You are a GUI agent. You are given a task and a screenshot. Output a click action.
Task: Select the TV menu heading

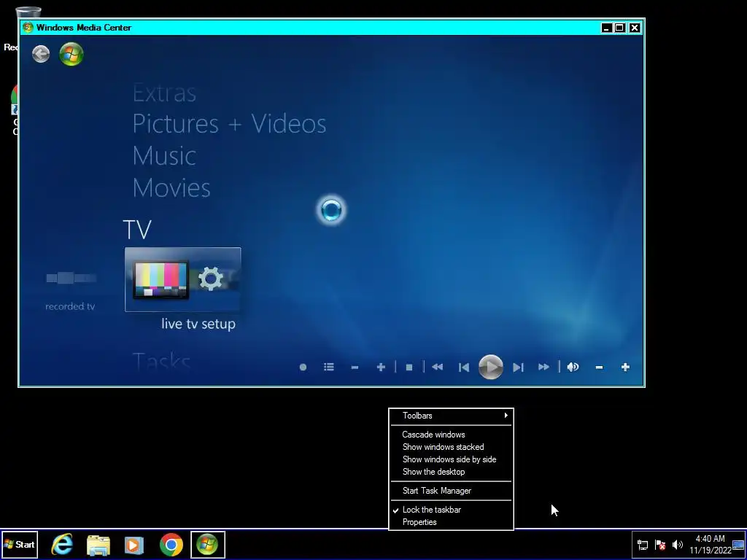pyautogui.click(x=137, y=230)
